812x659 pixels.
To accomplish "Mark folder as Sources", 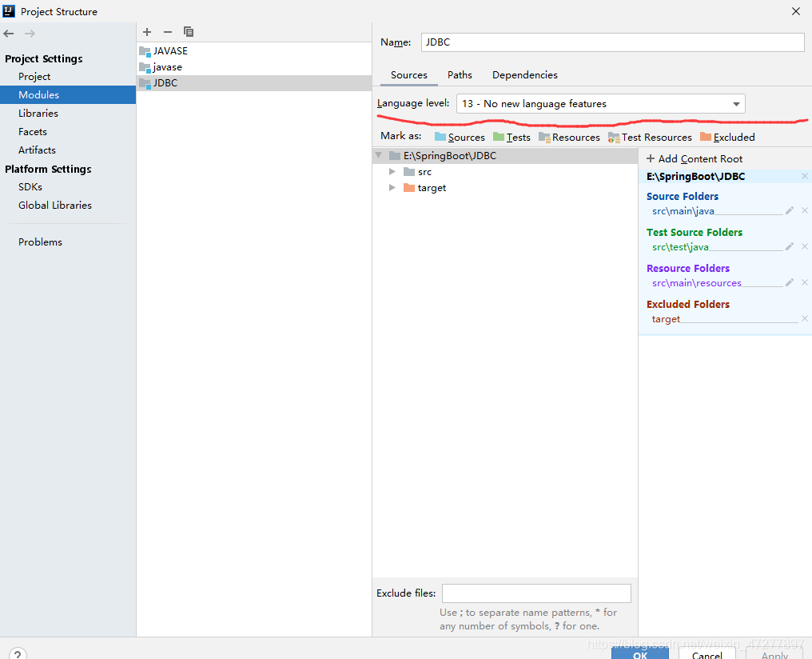I will point(460,138).
